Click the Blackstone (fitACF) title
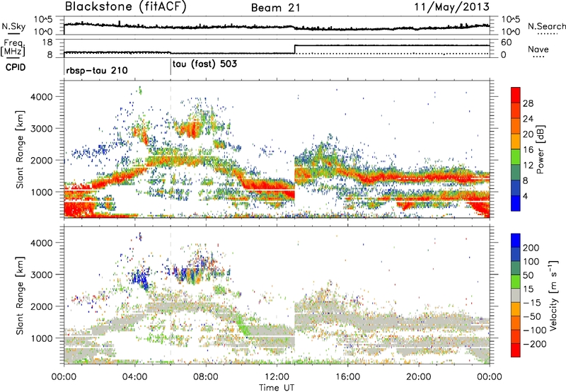This screenshot has height=392, width=566. [x=125, y=7]
